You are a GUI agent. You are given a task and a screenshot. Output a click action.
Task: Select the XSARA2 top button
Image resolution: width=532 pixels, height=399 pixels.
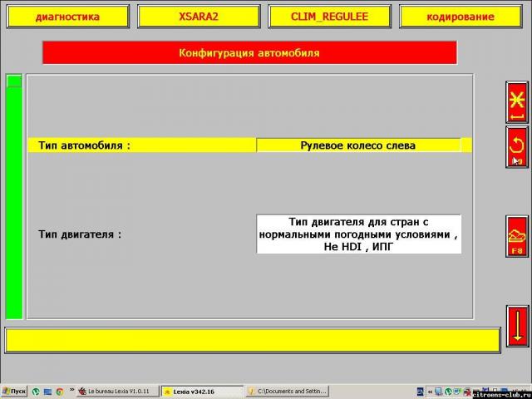tap(199, 17)
